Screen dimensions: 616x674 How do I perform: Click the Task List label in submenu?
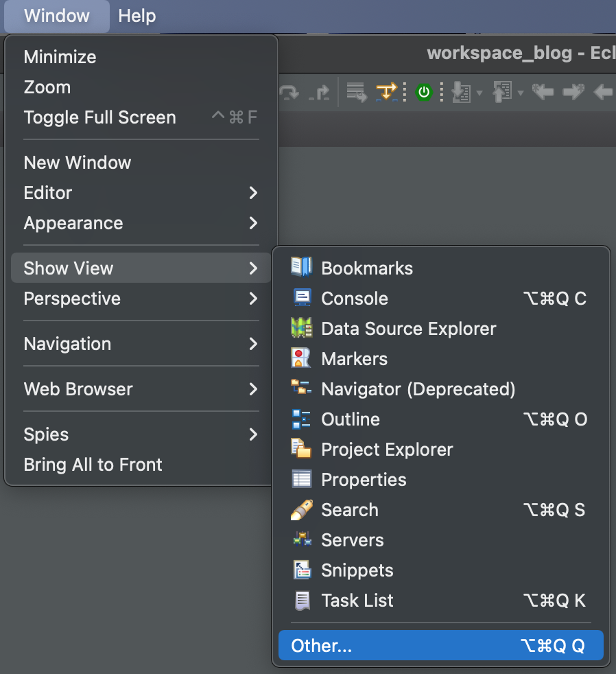pyautogui.click(x=357, y=601)
